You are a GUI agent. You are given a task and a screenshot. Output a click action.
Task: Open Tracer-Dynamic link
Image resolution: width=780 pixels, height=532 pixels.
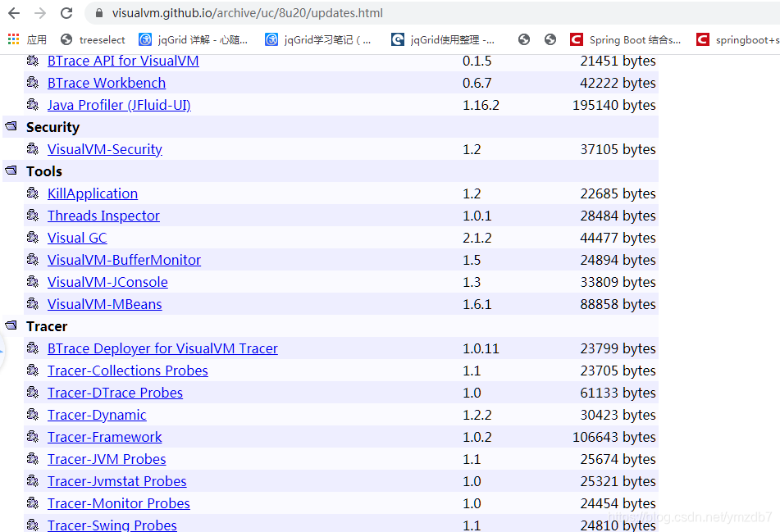[x=97, y=415]
